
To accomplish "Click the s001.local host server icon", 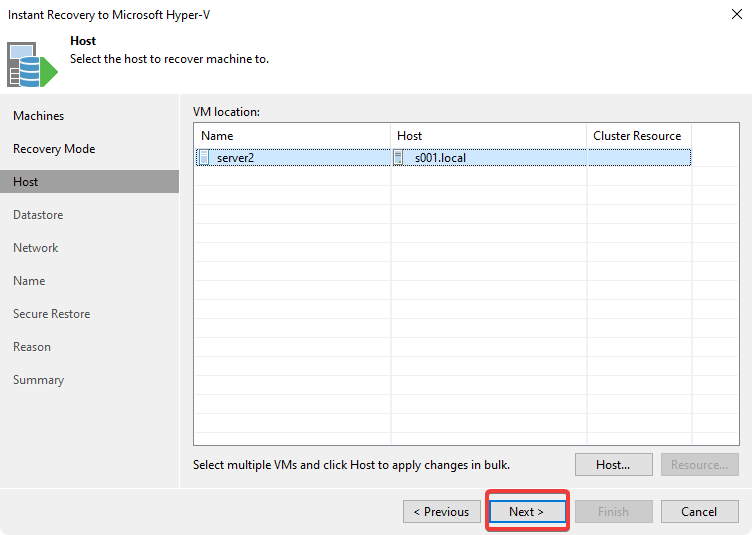I will 398,157.
